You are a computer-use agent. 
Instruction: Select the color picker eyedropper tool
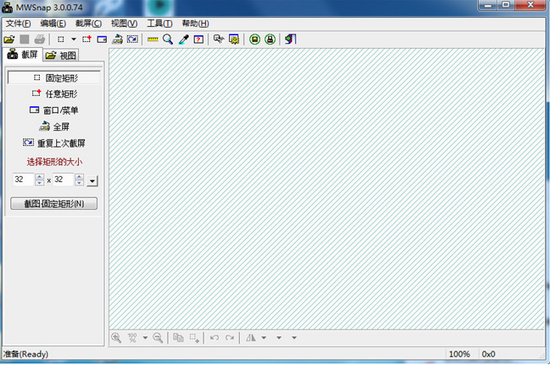183,39
